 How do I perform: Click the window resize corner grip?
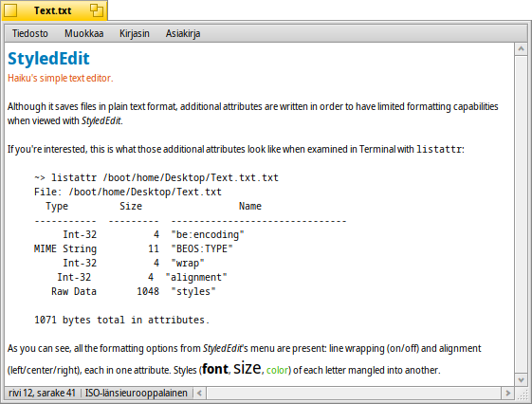tap(522, 394)
